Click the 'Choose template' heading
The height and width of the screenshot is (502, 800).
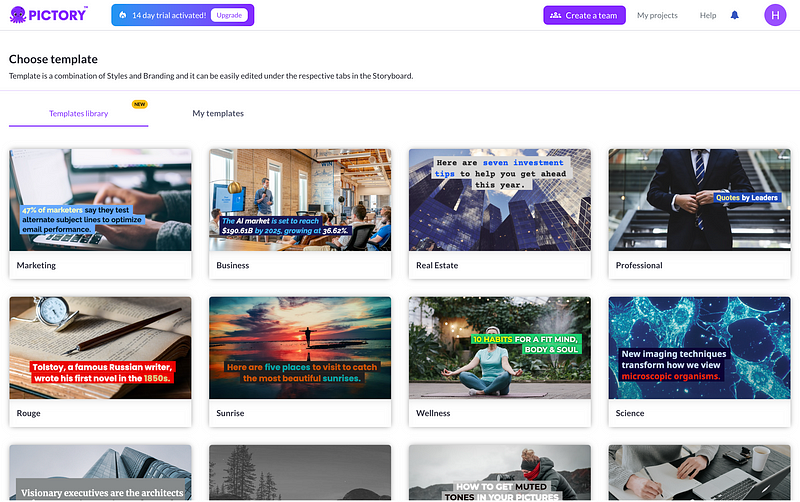(53, 59)
